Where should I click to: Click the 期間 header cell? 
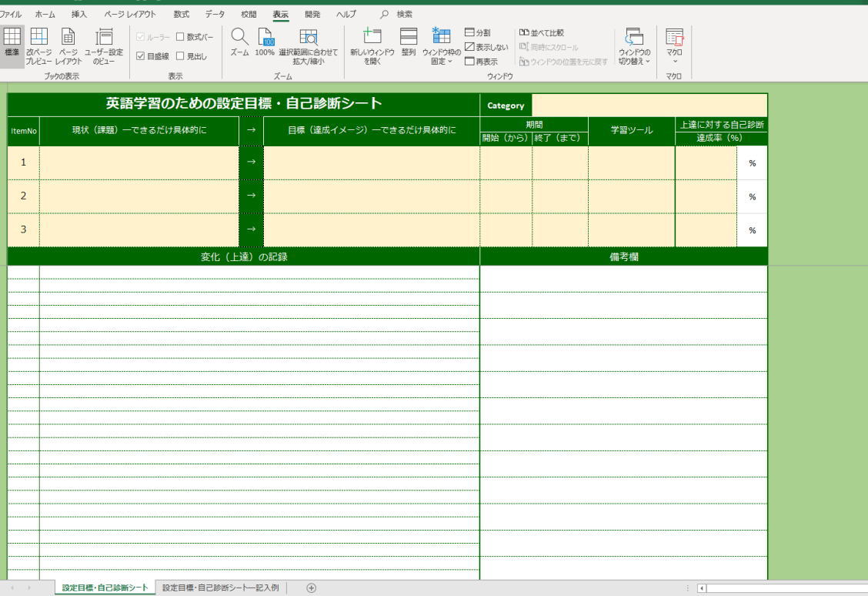[534, 125]
